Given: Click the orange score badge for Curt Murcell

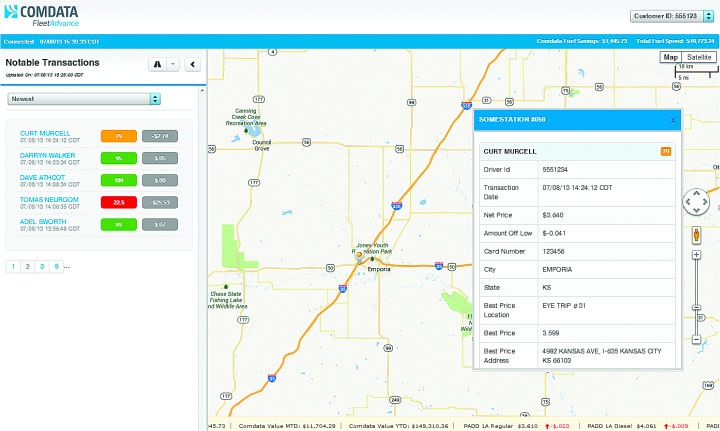Looking at the screenshot, I should (x=119, y=136).
